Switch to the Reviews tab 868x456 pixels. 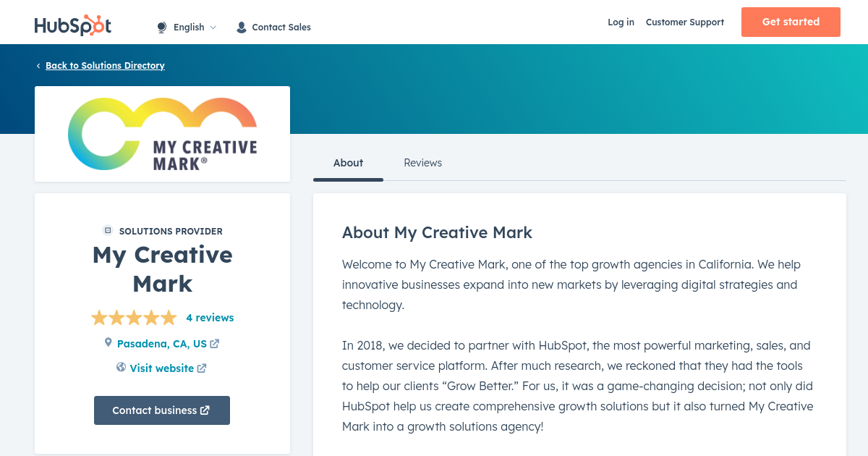pos(422,163)
